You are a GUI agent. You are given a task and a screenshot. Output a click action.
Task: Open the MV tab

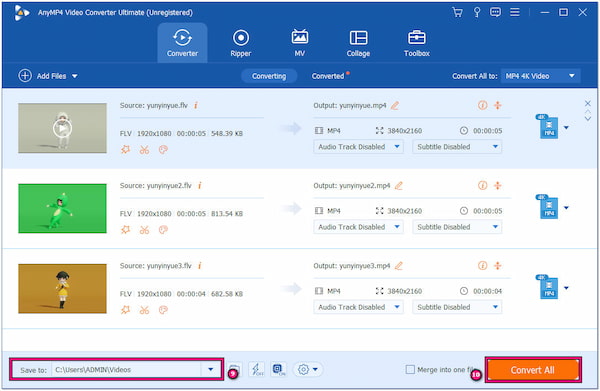coord(300,43)
